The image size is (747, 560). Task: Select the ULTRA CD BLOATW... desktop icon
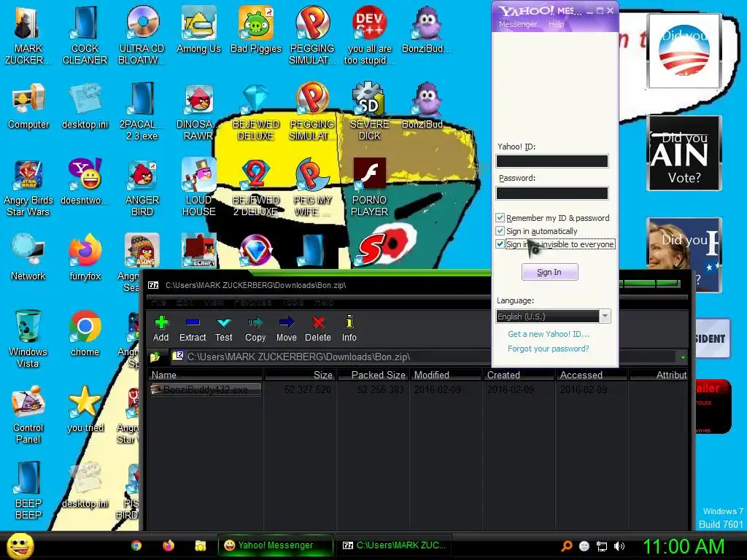pos(142,34)
